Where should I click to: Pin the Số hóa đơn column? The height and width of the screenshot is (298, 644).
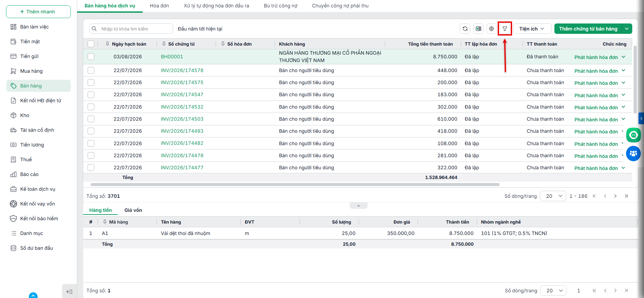point(223,44)
